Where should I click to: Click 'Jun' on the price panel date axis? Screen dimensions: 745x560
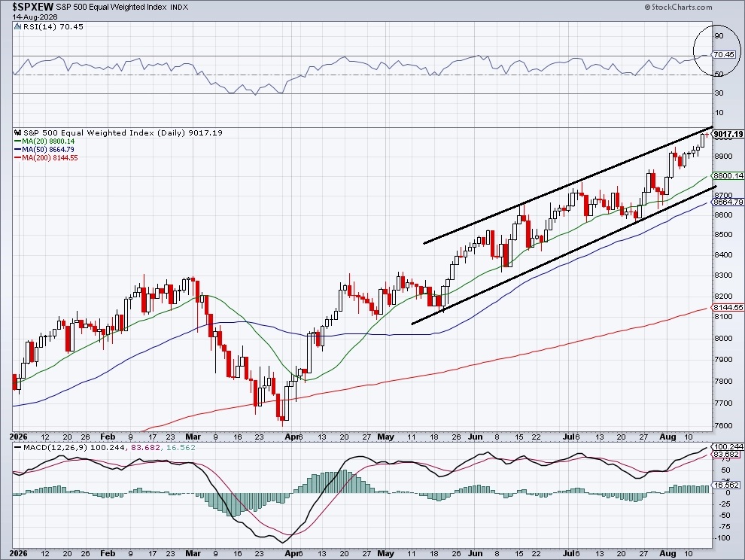pos(475,437)
